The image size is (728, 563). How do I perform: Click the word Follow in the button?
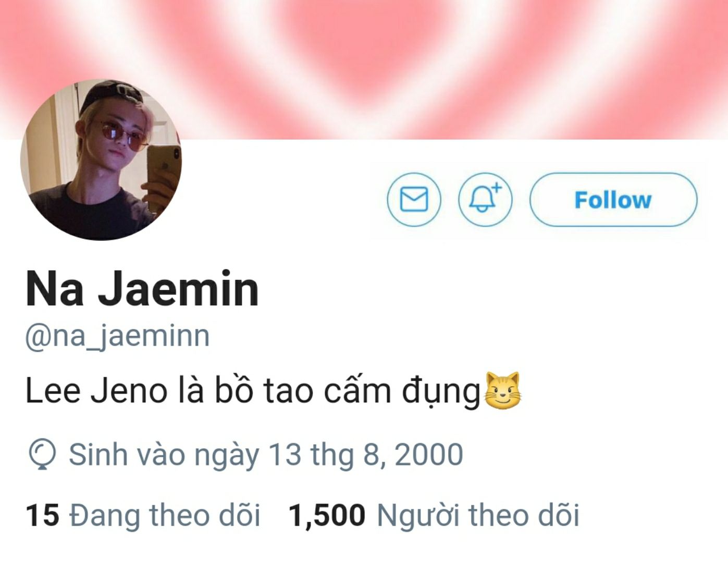(613, 200)
